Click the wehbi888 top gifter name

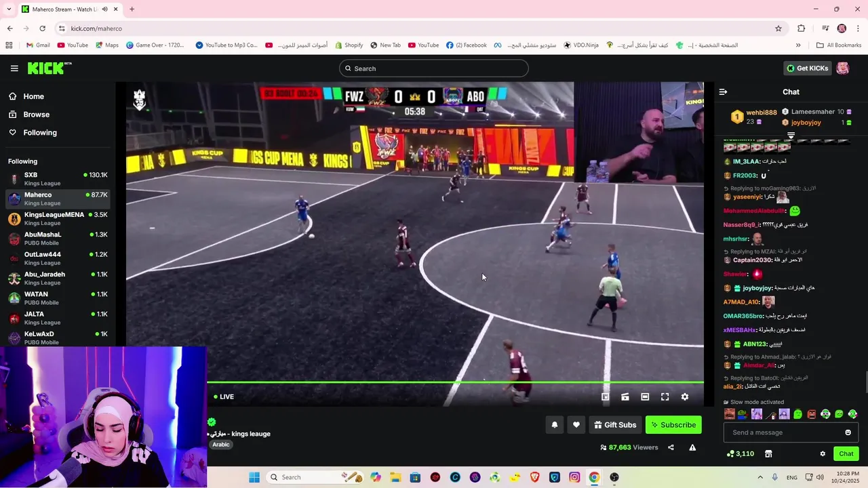click(x=762, y=113)
